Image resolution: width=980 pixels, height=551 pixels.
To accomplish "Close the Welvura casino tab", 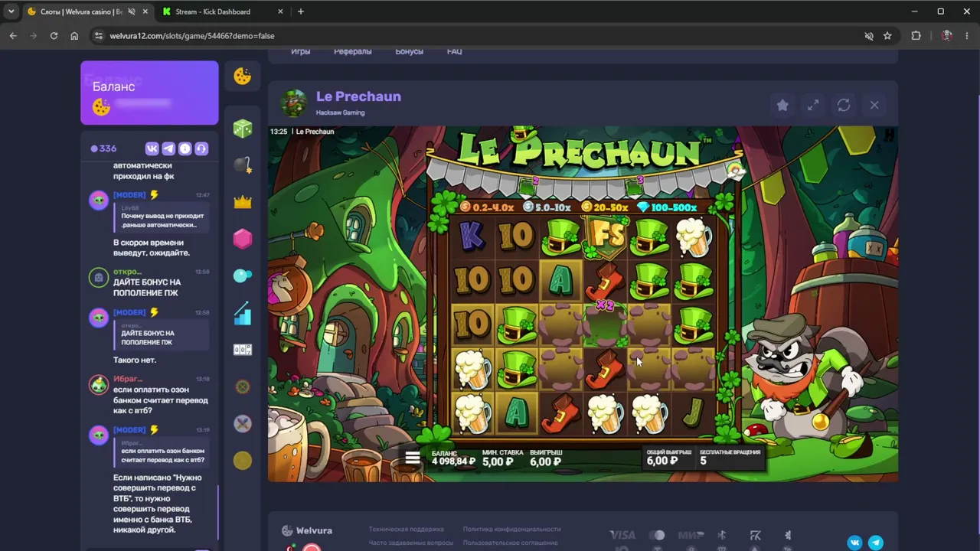I will [x=144, y=11].
